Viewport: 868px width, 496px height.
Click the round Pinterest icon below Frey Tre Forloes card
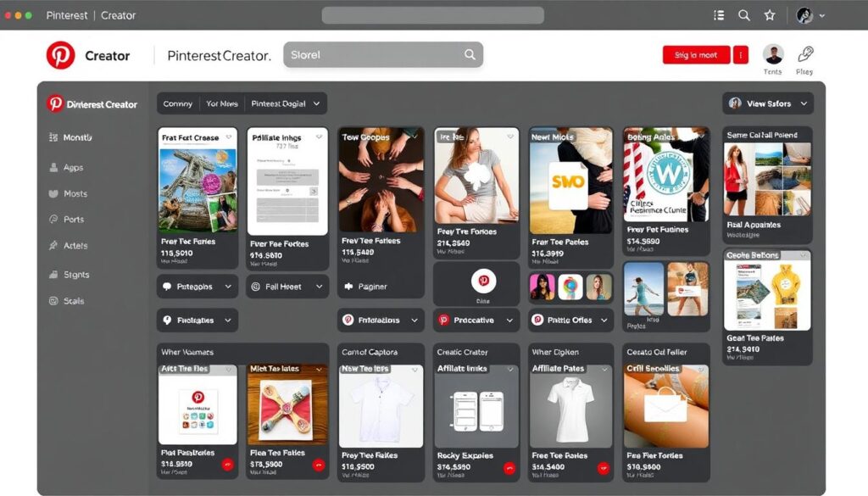[x=483, y=281]
